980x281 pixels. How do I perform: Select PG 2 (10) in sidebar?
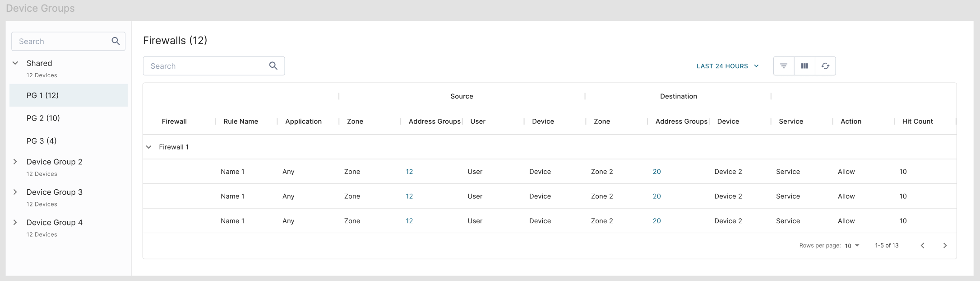click(69, 118)
